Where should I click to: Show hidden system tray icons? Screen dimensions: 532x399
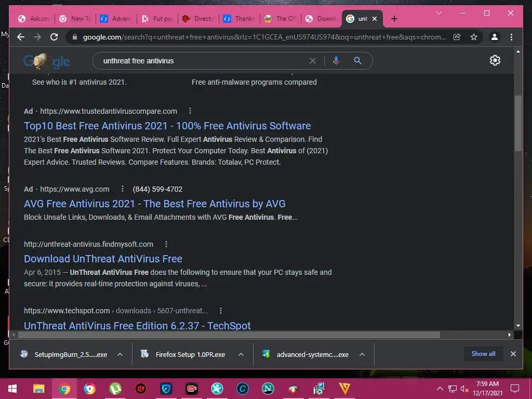[440, 389]
